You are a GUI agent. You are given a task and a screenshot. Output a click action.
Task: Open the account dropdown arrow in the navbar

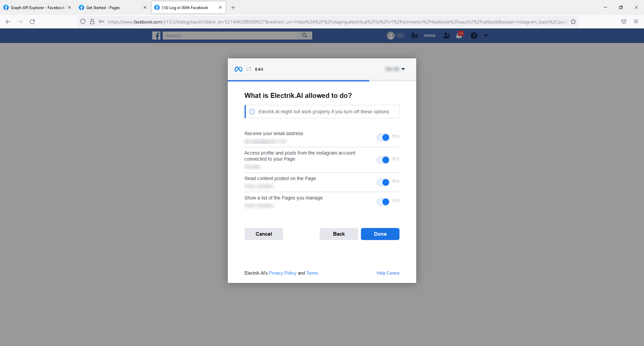[x=486, y=35]
